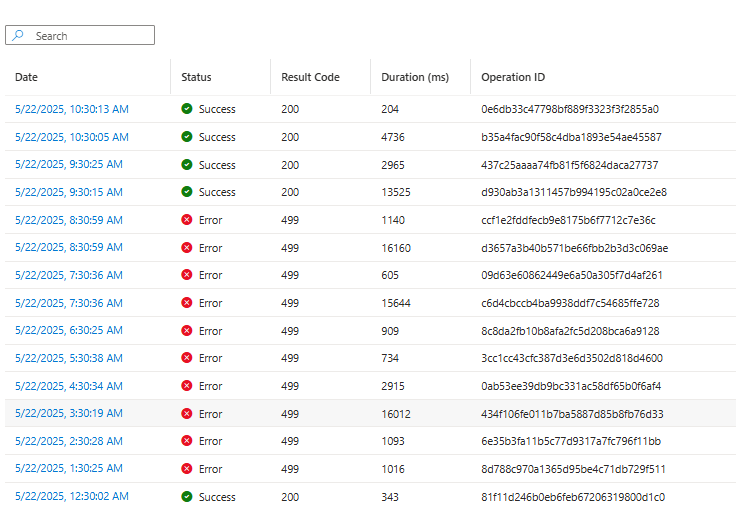Click the red error icon in the 16160 ms row

187,247
